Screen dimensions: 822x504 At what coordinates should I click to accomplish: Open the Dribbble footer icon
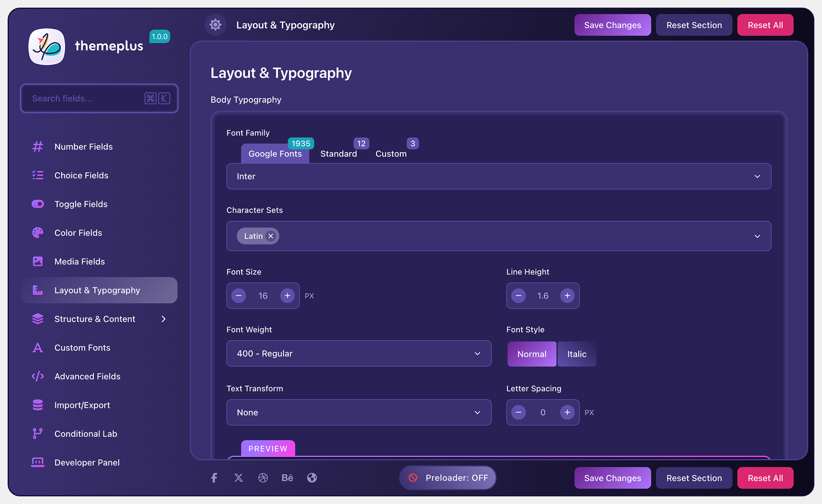point(263,478)
